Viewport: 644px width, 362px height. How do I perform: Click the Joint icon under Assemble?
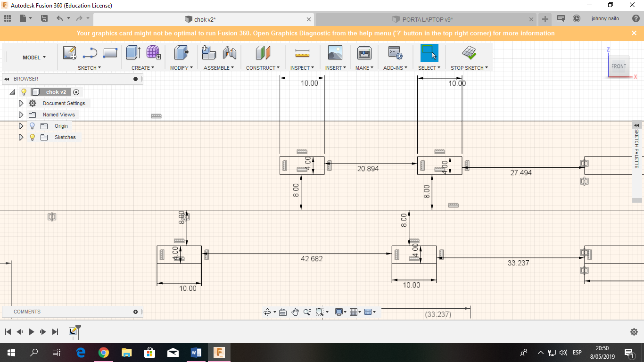[229, 52]
